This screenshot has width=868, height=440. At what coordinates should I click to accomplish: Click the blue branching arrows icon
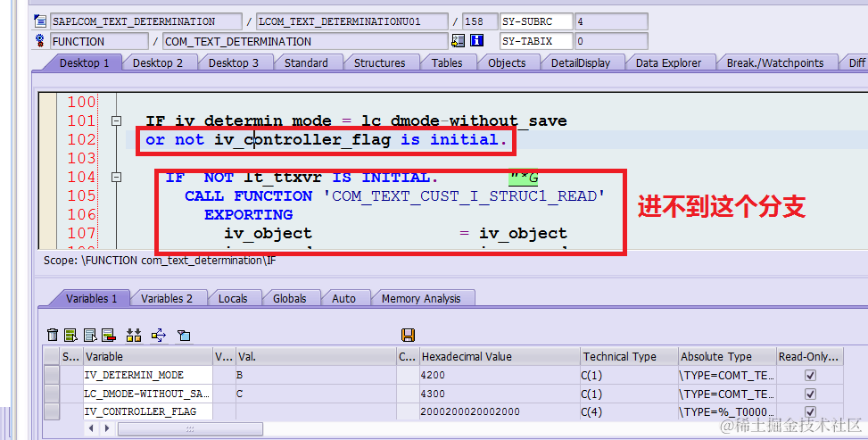158,335
